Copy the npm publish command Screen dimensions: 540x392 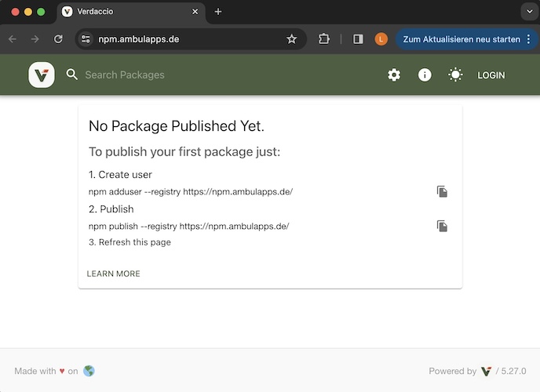tap(442, 227)
